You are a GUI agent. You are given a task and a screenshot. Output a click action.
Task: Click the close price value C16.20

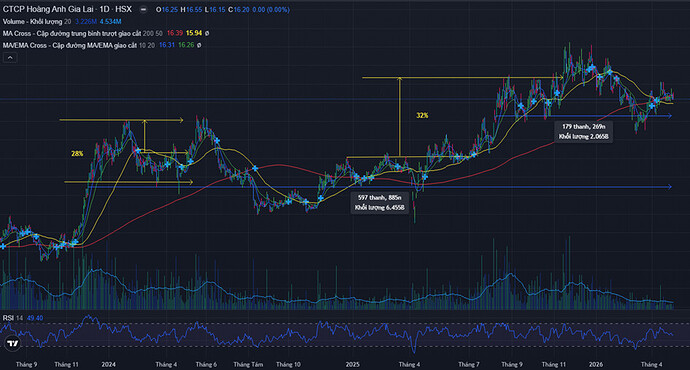(239, 10)
